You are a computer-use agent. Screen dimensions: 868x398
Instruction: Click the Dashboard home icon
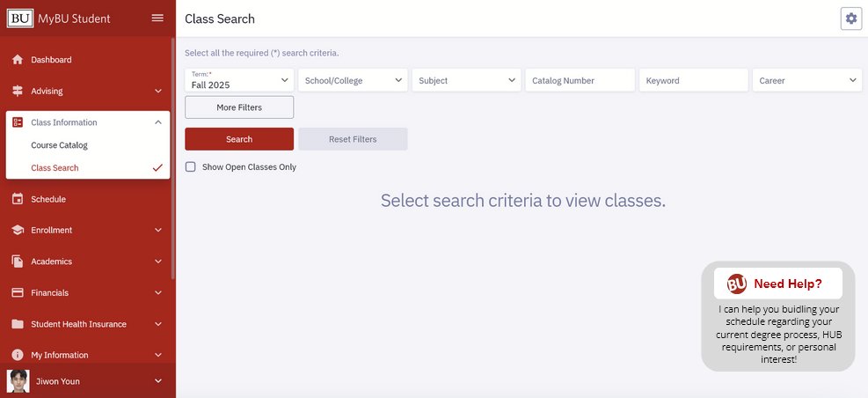pos(18,59)
